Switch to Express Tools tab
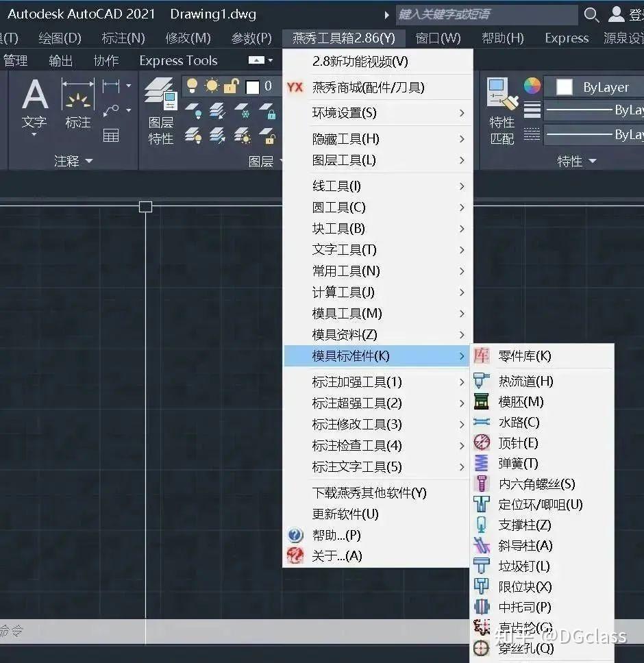The height and width of the screenshot is (663, 644). tap(178, 60)
